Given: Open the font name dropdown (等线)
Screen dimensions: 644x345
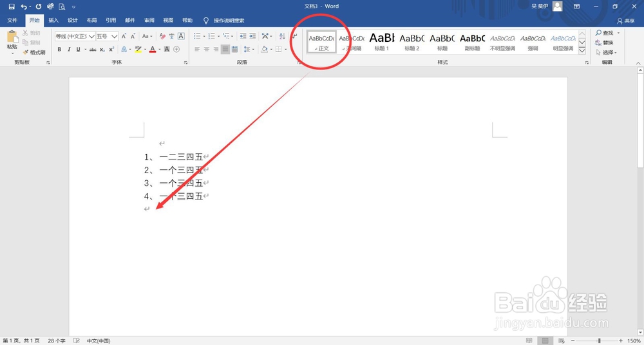Looking at the screenshot, I should tap(91, 36).
